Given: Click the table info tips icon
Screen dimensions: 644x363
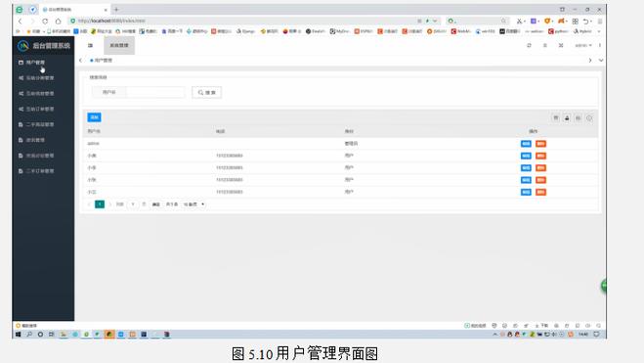Looking at the screenshot, I should [x=589, y=118].
